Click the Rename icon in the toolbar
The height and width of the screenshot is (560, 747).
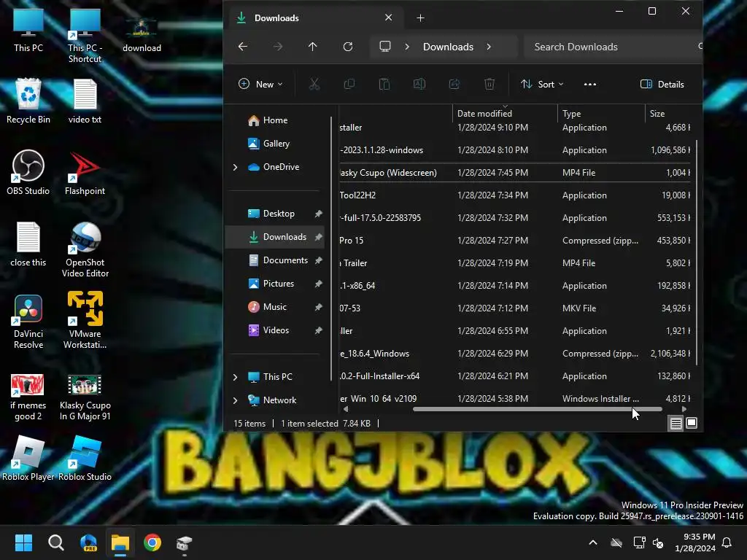click(x=419, y=85)
